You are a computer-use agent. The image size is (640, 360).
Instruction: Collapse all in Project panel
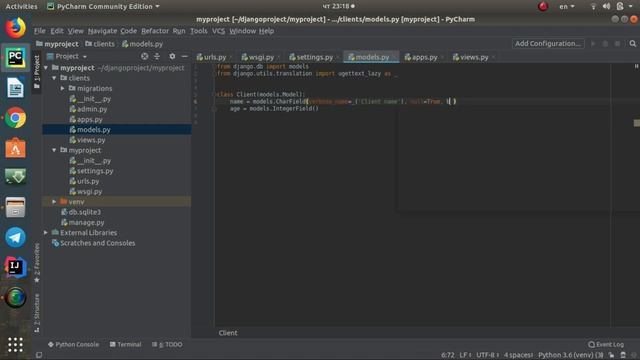point(157,56)
